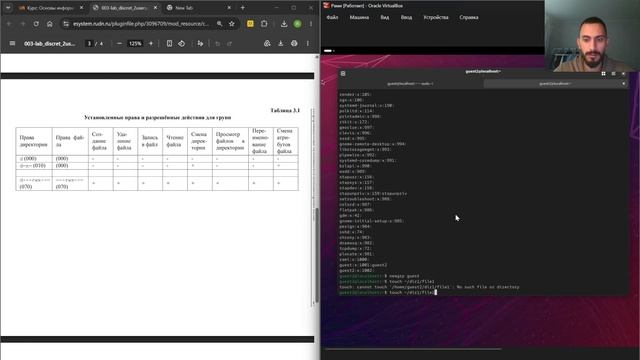The image size is (640, 360).
Task: Reload the current page
Action: click(x=36, y=24)
